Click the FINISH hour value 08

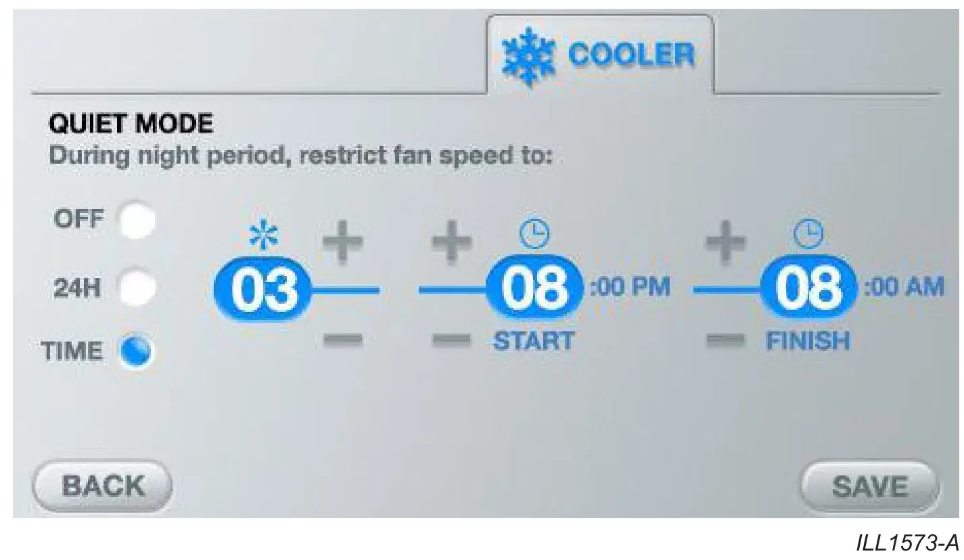(x=809, y=289)
